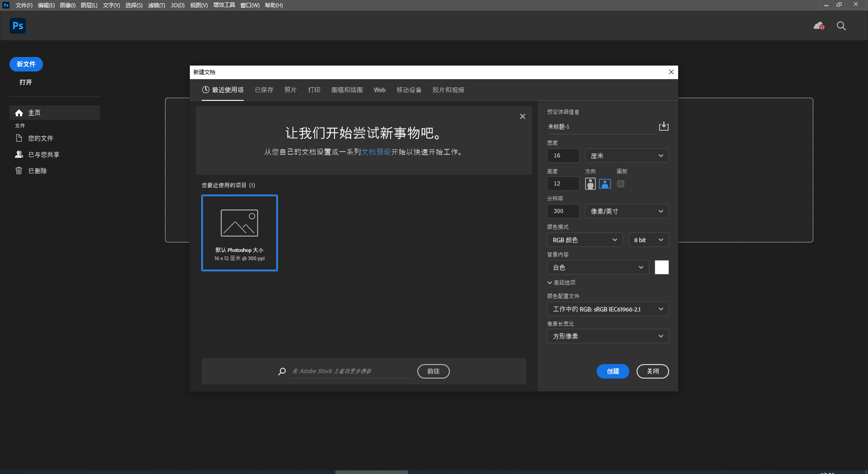The image size is (868, 474).
Task: Switch to the 胶片和视频 tab
Action: [x=448, y=90]
